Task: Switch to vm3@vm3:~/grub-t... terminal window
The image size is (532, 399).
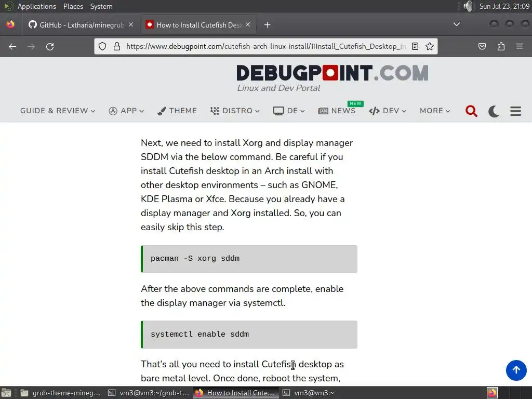Action: (148, 393)
